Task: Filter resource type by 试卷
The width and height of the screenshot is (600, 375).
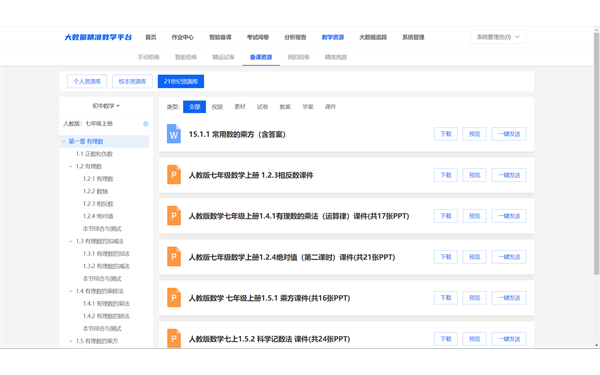Action: click(x=262, y=107)
